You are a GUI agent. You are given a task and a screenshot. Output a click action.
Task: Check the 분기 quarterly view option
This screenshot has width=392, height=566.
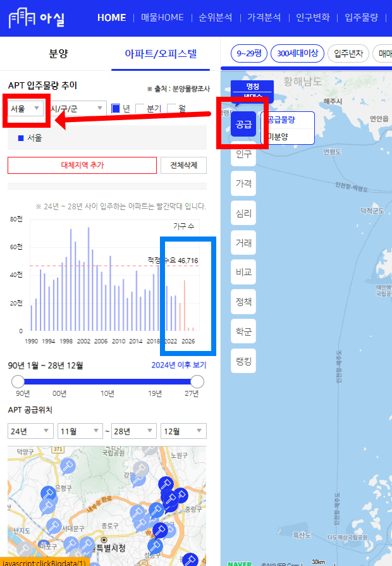point(140,108)
